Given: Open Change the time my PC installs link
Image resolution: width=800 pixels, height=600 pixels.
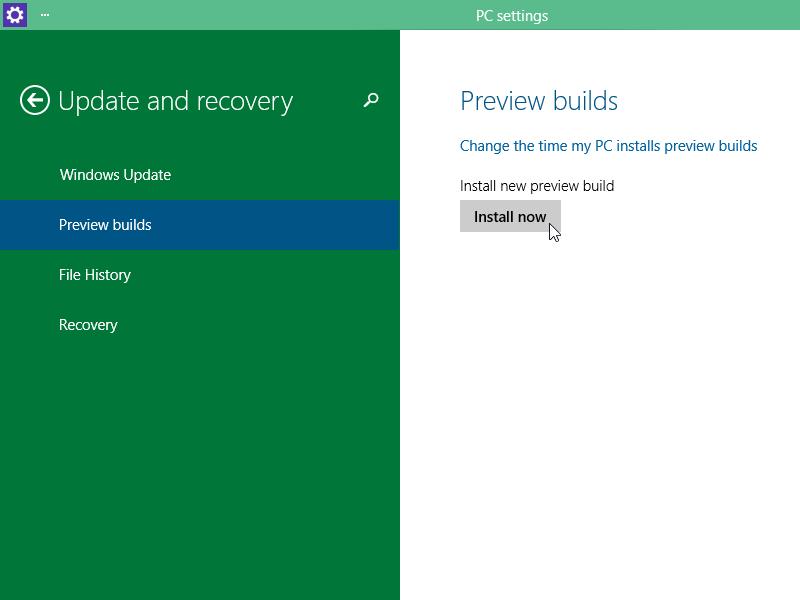Looking at the screenshot, I should (x=608, y=146).
